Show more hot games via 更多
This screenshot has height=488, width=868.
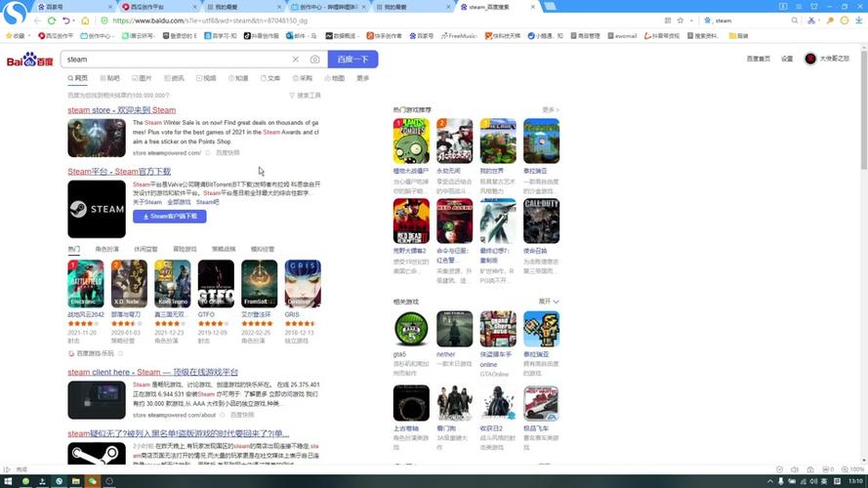tap(550, 109)
